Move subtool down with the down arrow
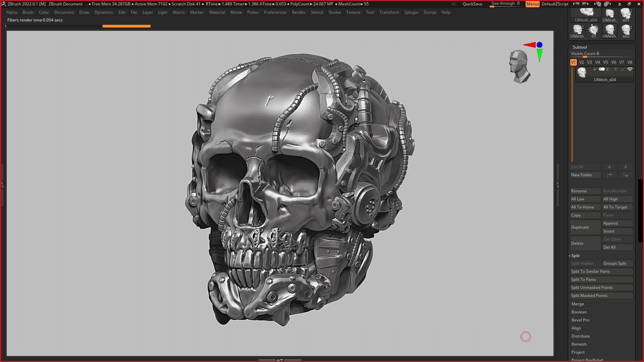644x362 pixels. pos(626,167)
